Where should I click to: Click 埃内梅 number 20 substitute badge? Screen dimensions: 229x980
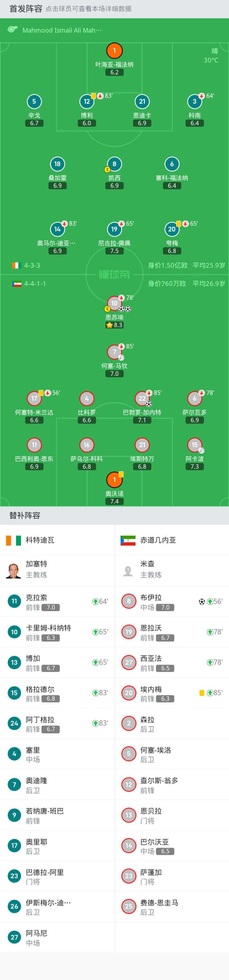[128, 693]
